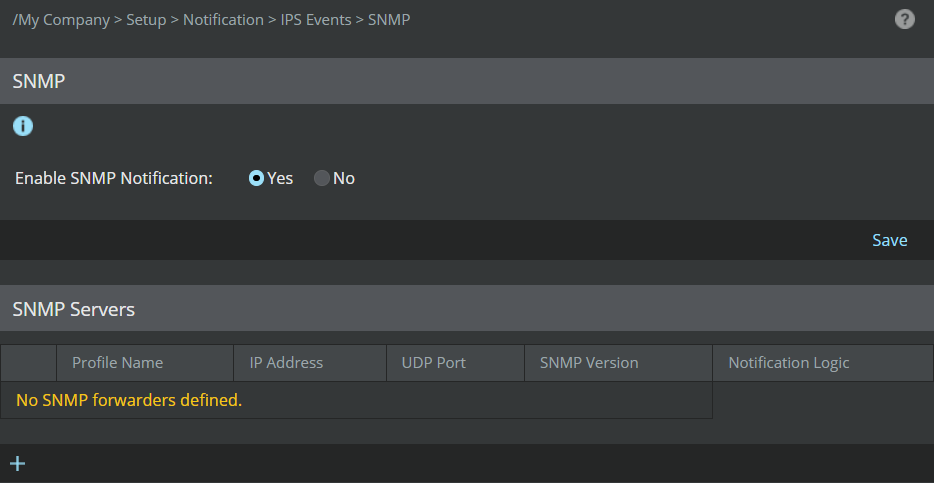Screen dimensions: 934x483
Task: Open Setup in the breadcrumb path
Action: pos(146,20)
